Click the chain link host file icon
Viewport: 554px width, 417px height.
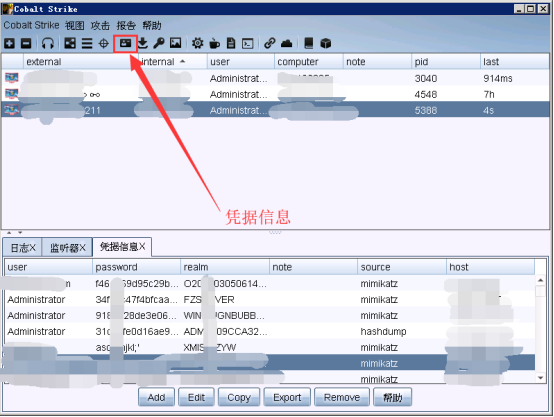270,43
